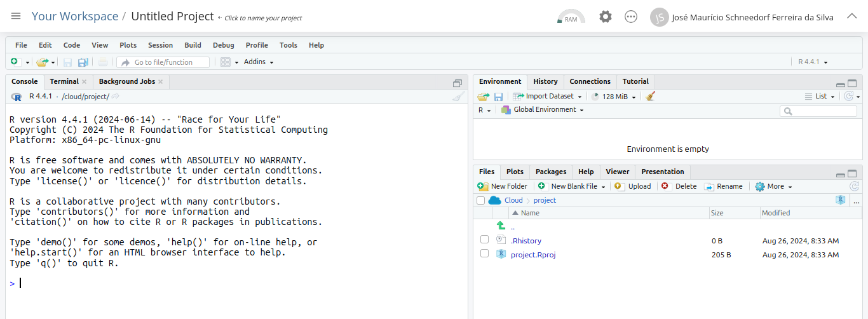Open the 128 MiB memory usage dropdown
The height and width of the screenshot is (319, 868).
(613, 97)
